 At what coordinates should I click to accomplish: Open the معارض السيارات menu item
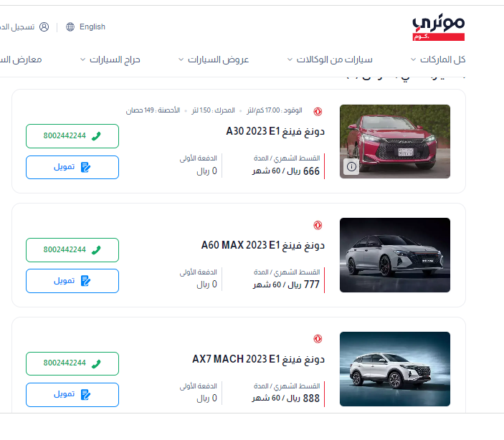(21, 59)
